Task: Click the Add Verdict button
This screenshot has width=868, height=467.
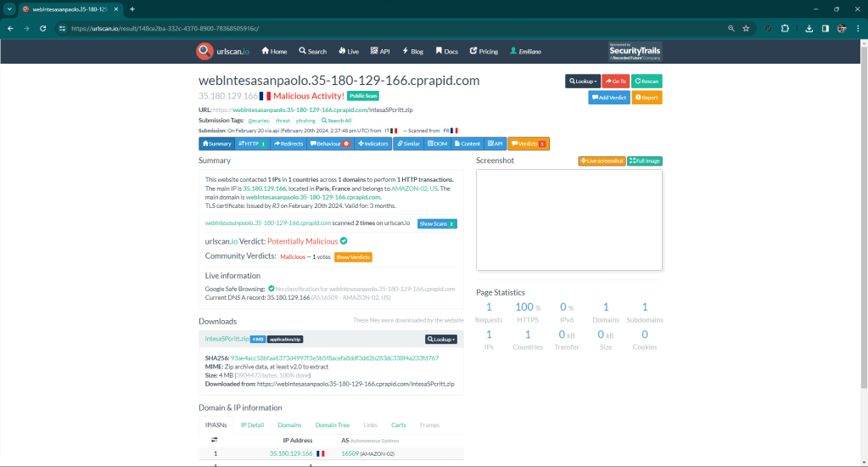Action: (608, 98)
